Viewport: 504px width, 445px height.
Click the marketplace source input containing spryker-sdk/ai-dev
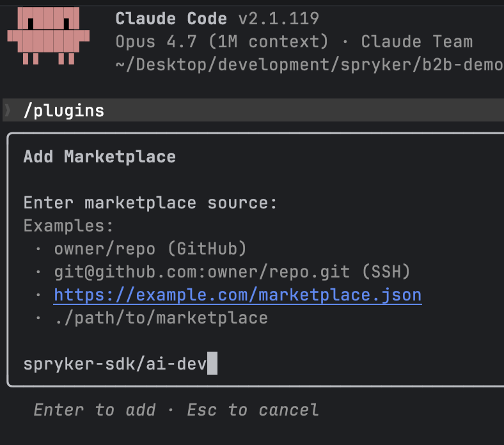point(257,364)
